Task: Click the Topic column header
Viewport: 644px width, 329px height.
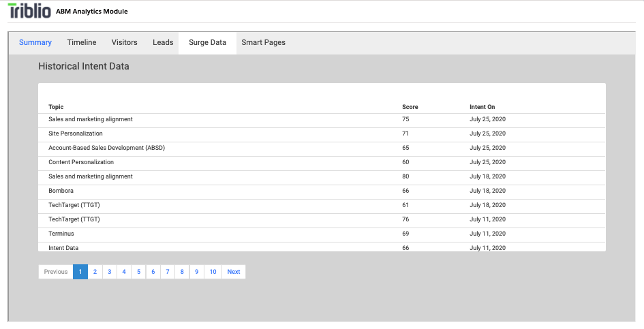Action: (56, 107)
